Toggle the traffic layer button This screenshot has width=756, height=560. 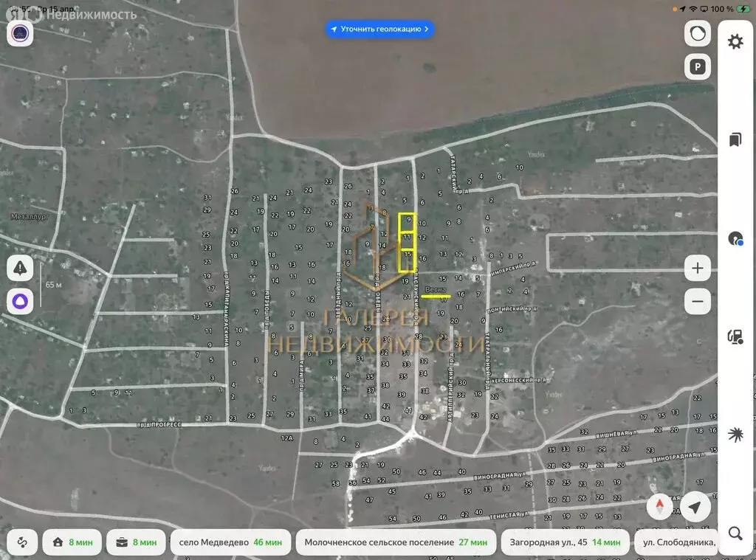[x=697, y=33]
